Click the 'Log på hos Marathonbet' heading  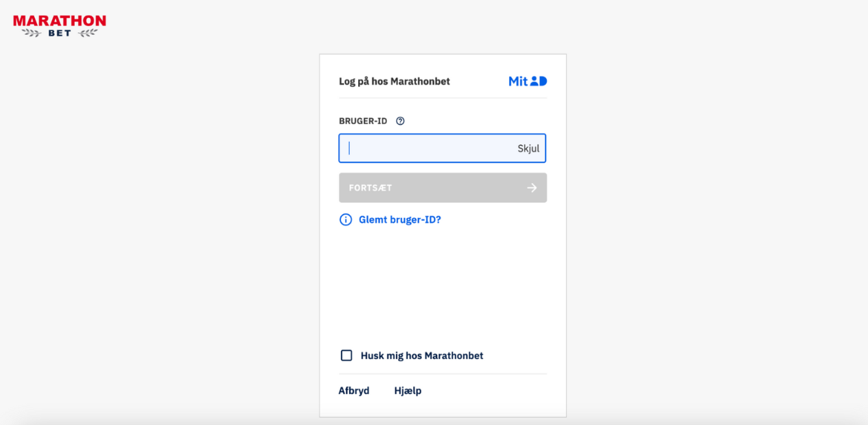(x=395, y=82)
